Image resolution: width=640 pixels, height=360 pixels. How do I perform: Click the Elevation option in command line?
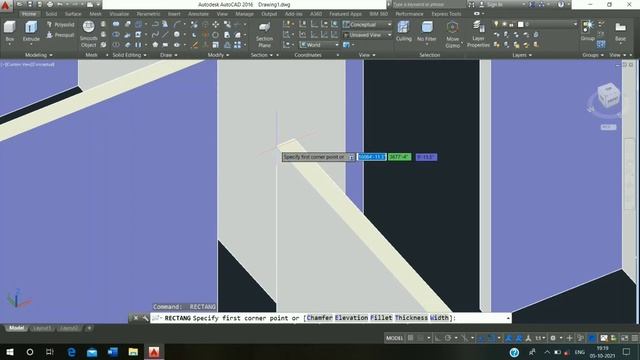[x=351, y=318]
